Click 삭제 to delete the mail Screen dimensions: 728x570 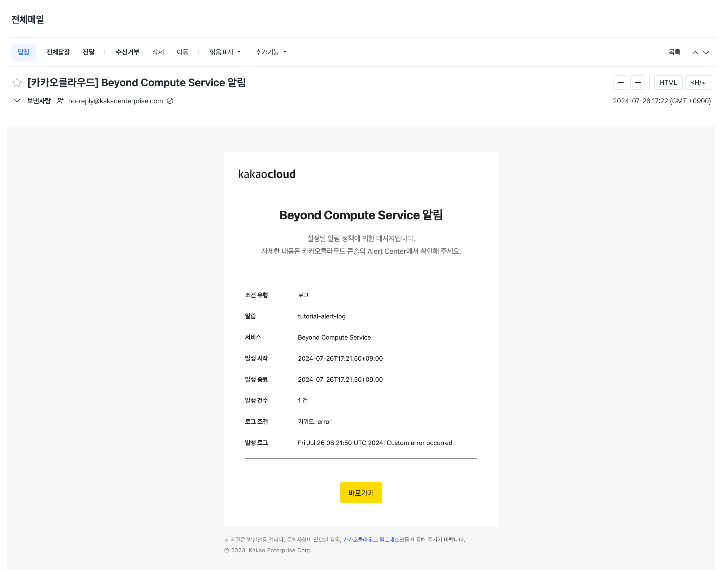click(158, 52)
